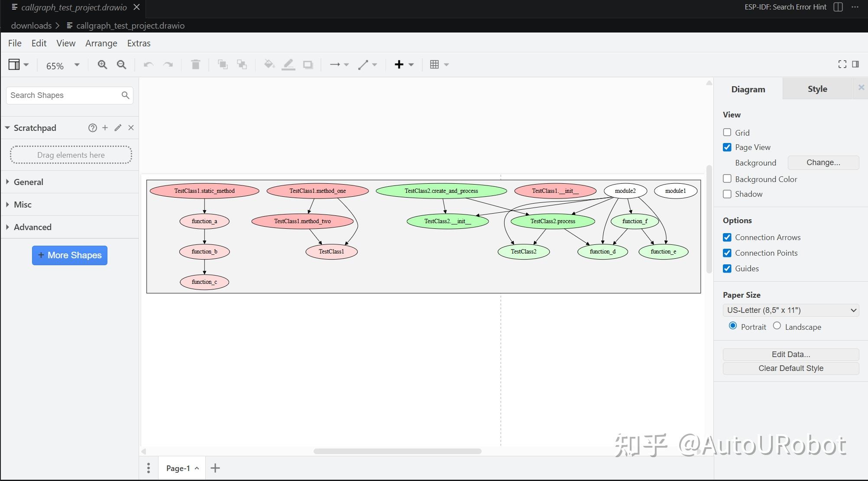This screenshot has height=481, width=868.
Task: Close the Scratchpad section
Action: point(131,127)
